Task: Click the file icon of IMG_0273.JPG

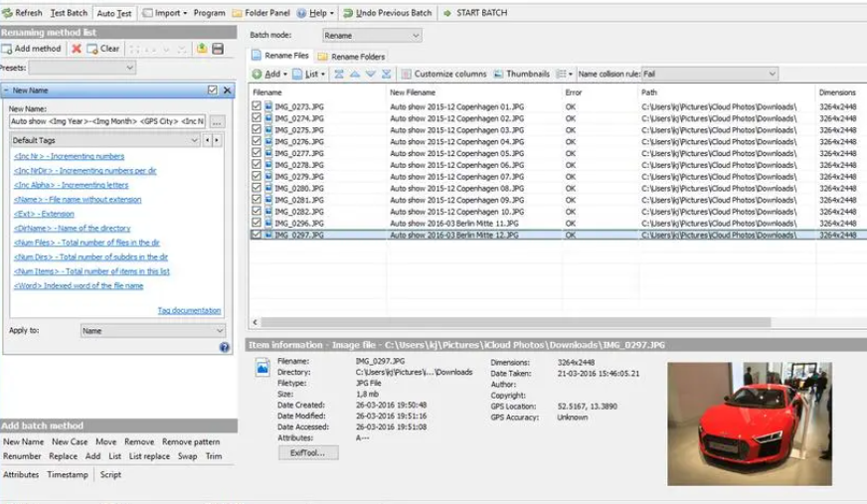Action: (268, 106)
